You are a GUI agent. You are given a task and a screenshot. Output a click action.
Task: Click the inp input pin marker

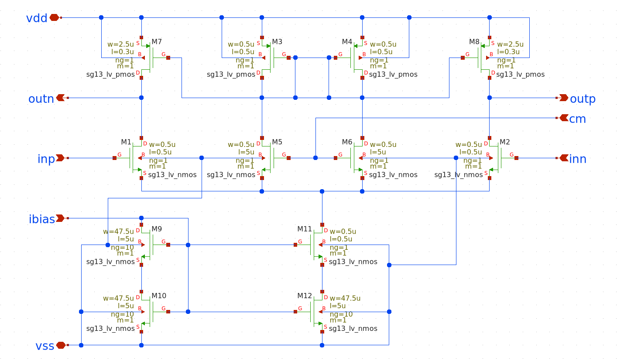(x=60, y=158)
